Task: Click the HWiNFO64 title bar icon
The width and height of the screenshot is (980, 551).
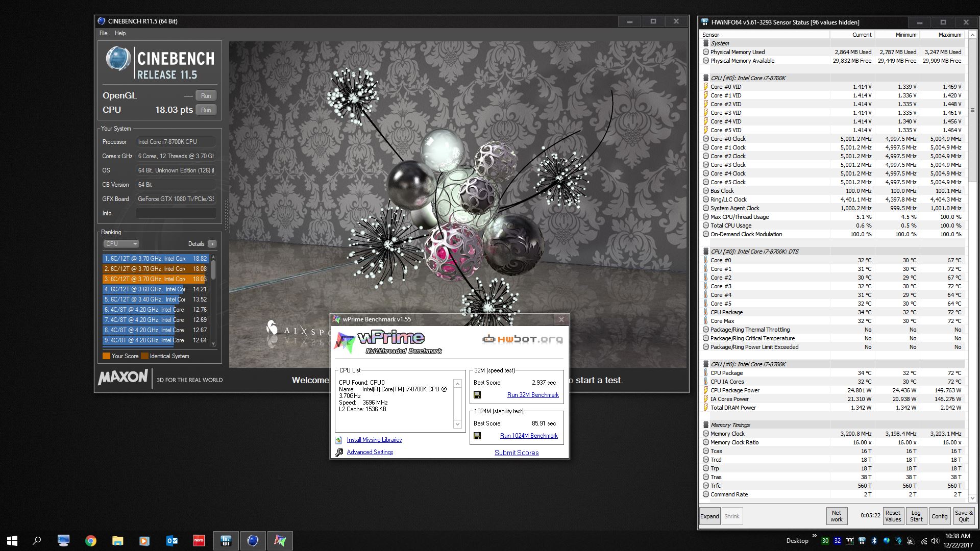Action: tap(705, 22)
